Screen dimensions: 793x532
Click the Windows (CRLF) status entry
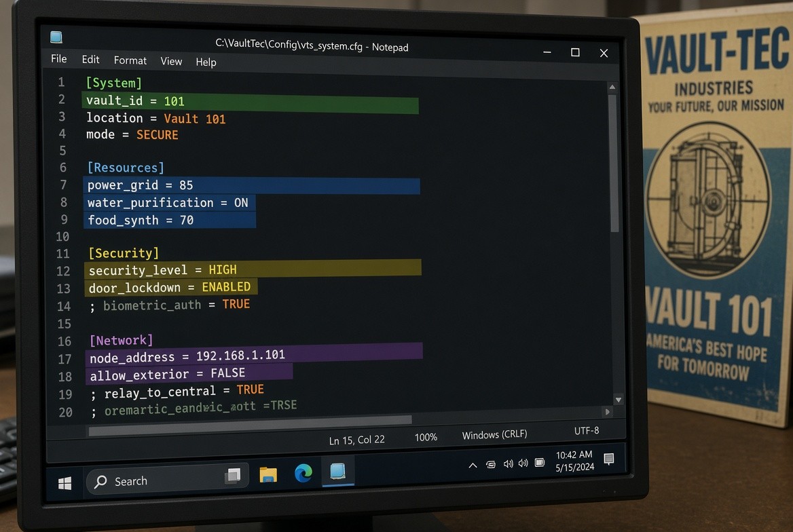tap(495, 434)
